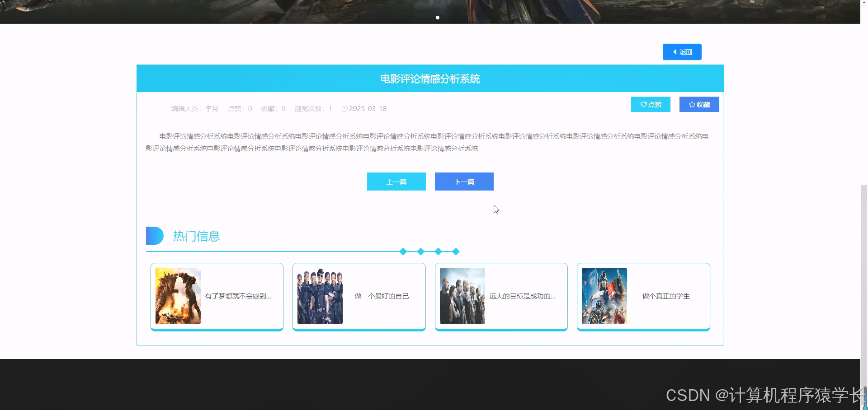
Task: Click the Expendables group photo thumbnail
Action: pyautogui.click(x=320, y=296)
